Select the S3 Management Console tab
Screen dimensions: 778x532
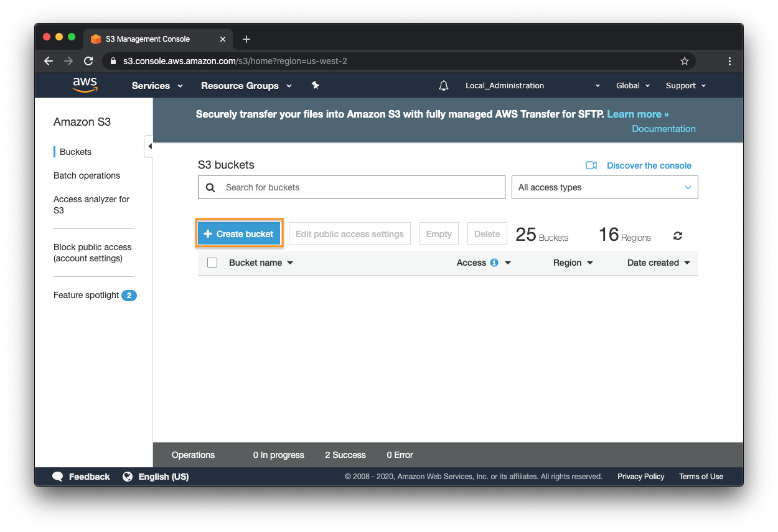(x=159, y=39)
